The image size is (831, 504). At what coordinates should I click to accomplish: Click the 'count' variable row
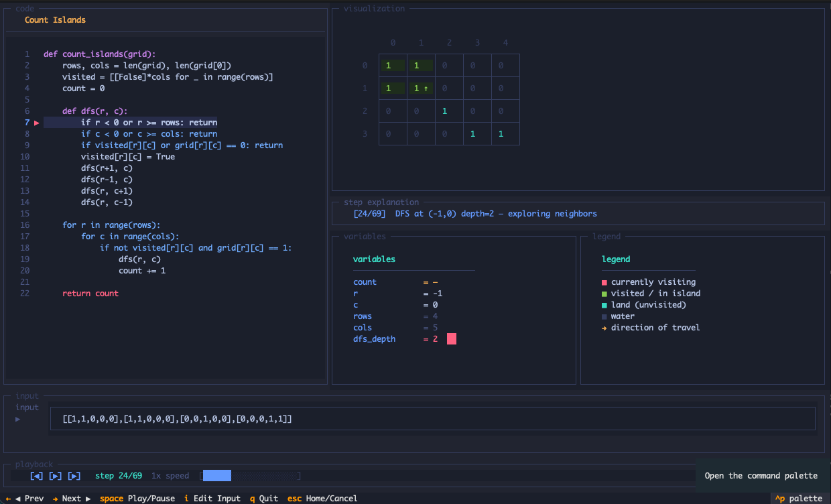(395, 282)
